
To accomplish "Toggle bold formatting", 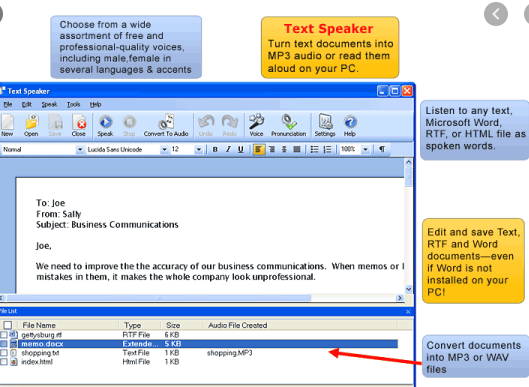I will click(x=215, y=149).
